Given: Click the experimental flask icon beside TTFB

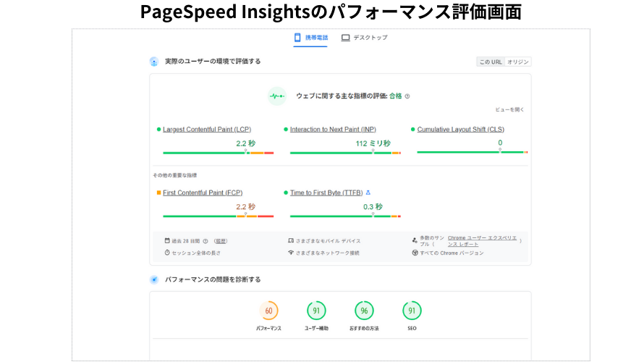Looking at the screenshot, I should coord(368,193).
